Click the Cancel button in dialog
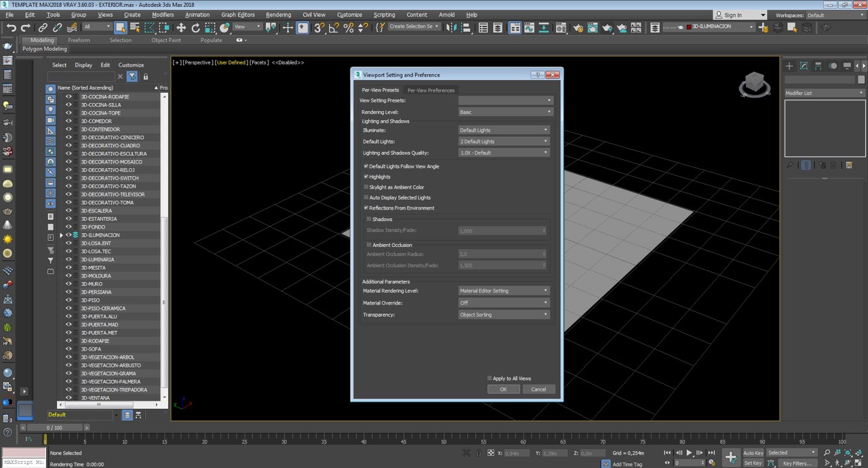Screen dimensions: 868x468 538,389
